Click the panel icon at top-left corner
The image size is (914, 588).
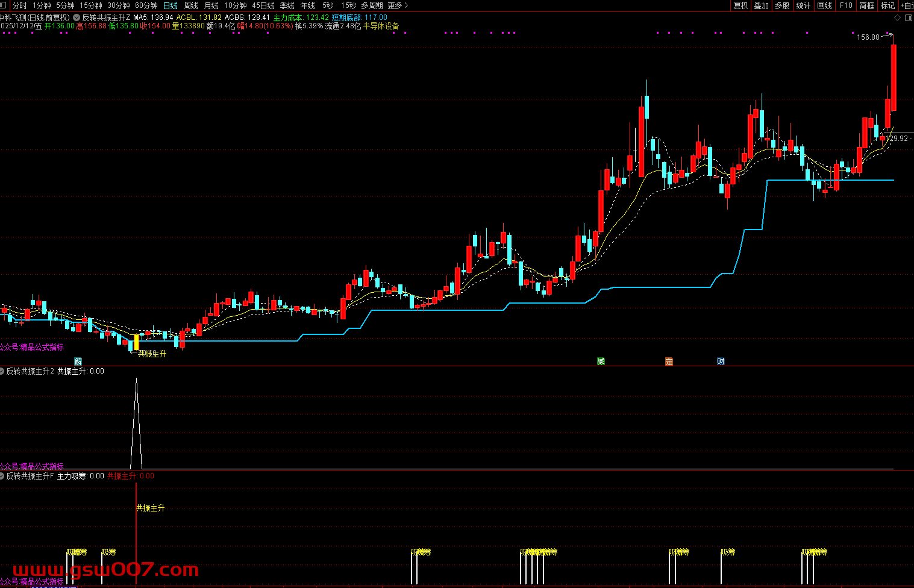tap(3, 5)
